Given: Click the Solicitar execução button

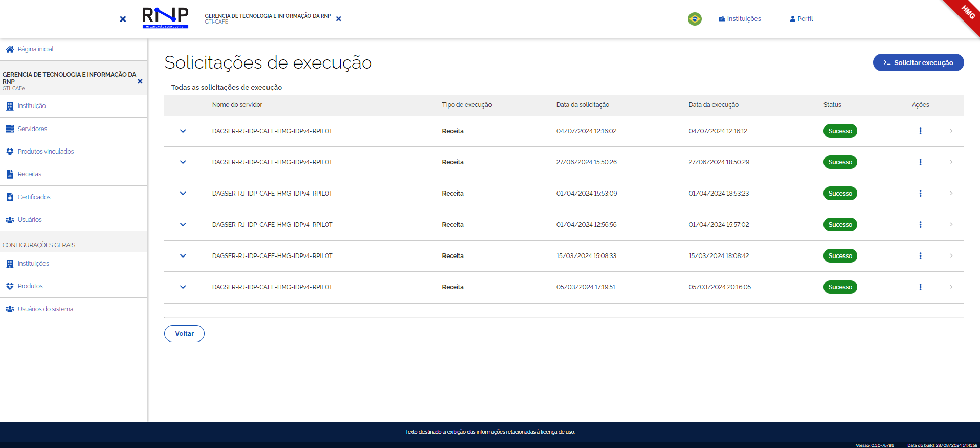Looking at the screenshot, I should (918, 62).
